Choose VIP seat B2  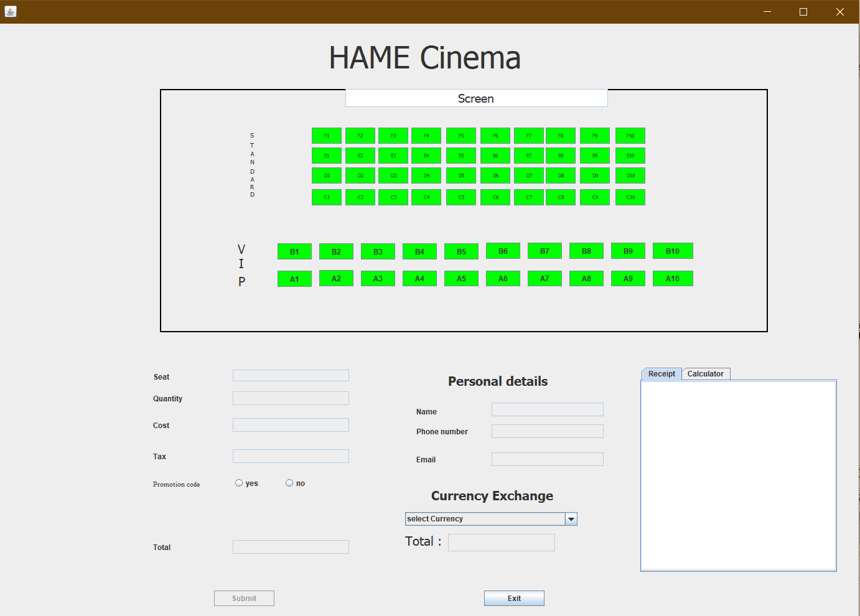(x=336, y=251)
